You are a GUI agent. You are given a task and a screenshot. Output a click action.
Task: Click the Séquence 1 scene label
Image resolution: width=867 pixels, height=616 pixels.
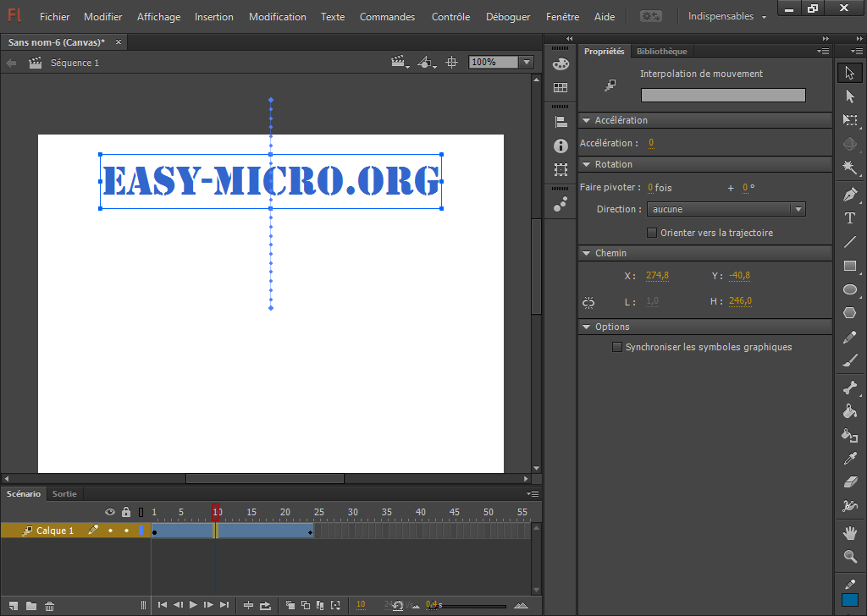75,63
